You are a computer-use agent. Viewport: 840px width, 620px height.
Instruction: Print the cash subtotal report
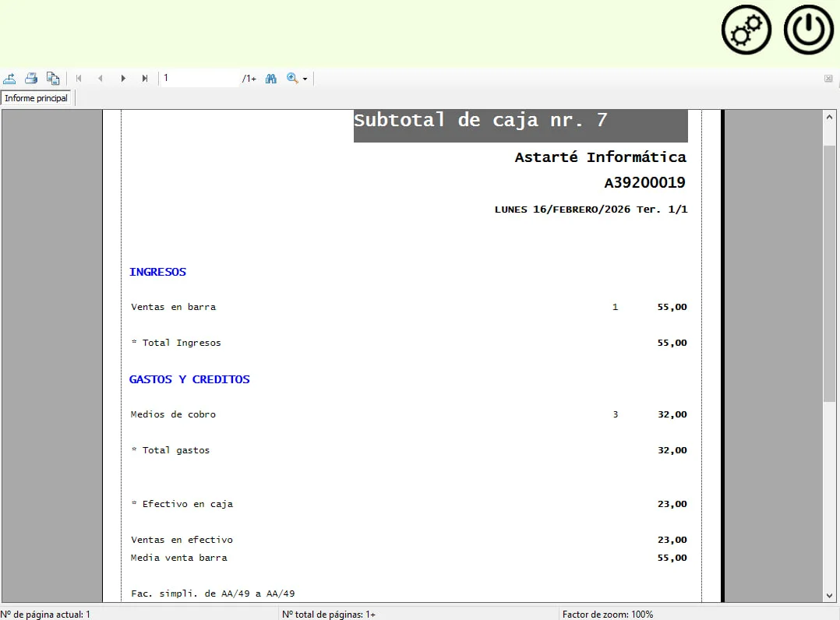tap(31, 78)
